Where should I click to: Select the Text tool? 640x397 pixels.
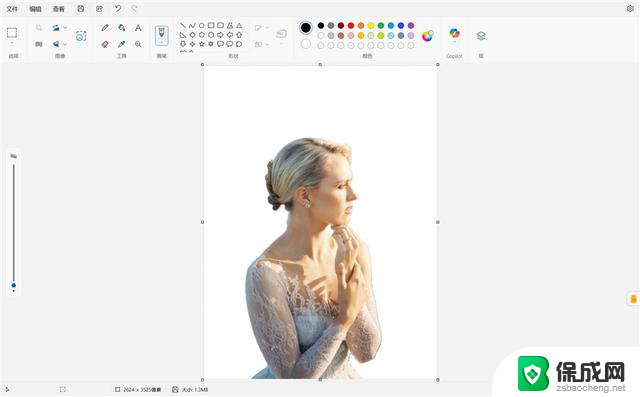coord(138,28)
